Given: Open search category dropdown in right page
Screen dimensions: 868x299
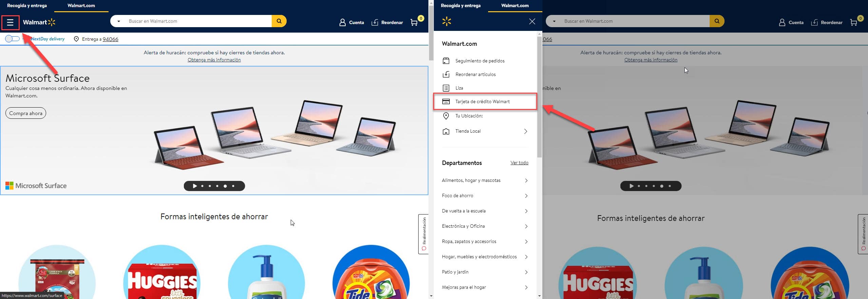Looking at the screenshot, I should (x=554, y=21).
